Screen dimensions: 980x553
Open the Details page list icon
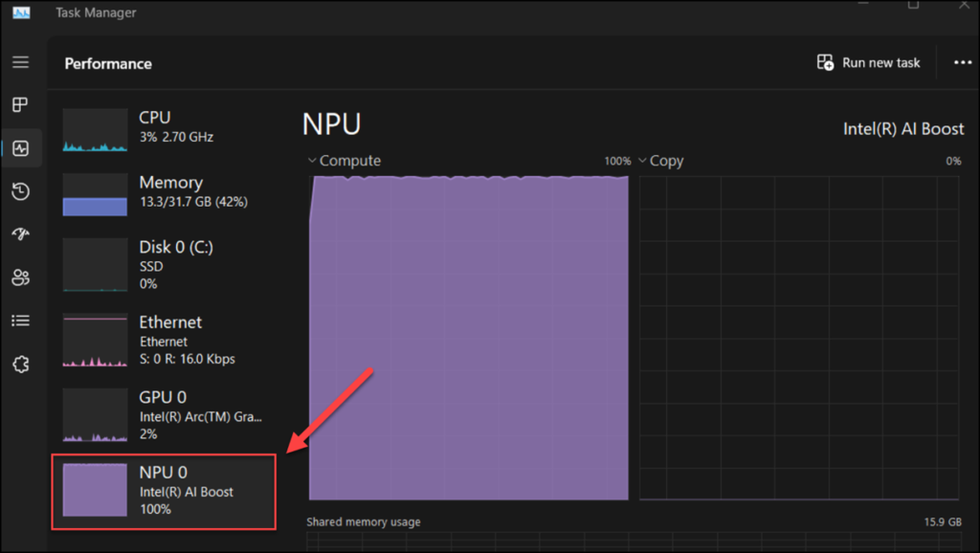pos(20,321)
